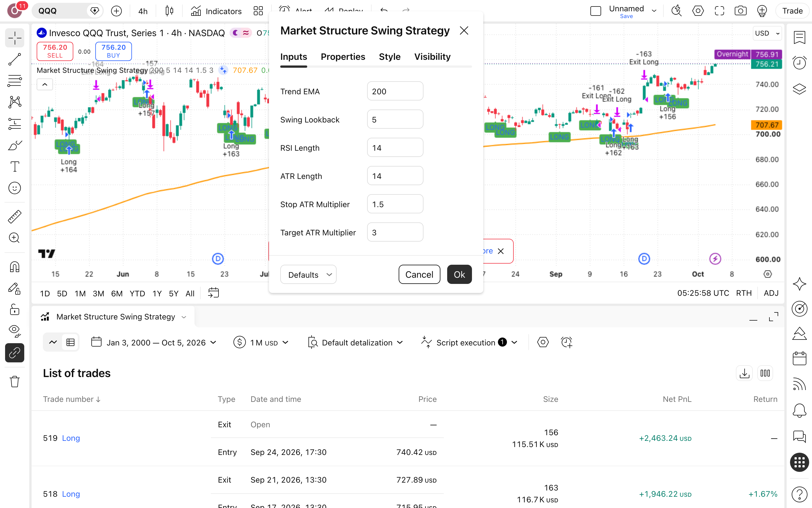The image size is (812, 508).
Task: Open Default detalization dropdown
Action: point(356,342)
